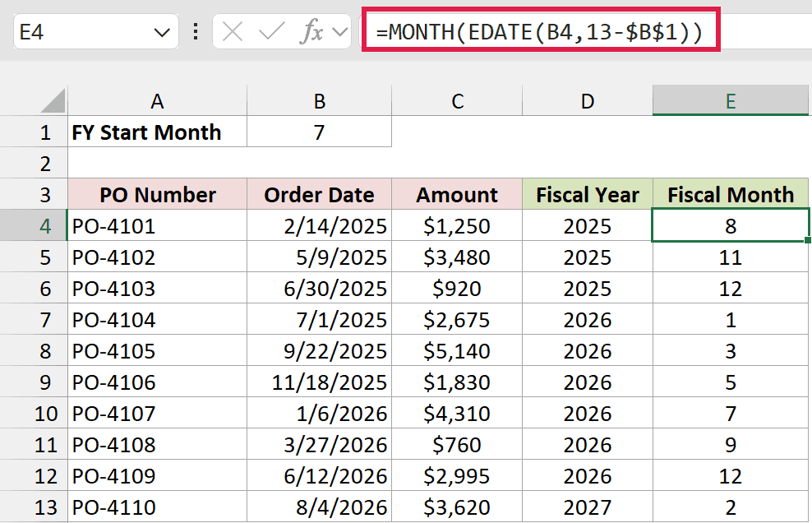This screenshot has height=523, width=812.
Task: Select row 10 header
Action: 34,413
